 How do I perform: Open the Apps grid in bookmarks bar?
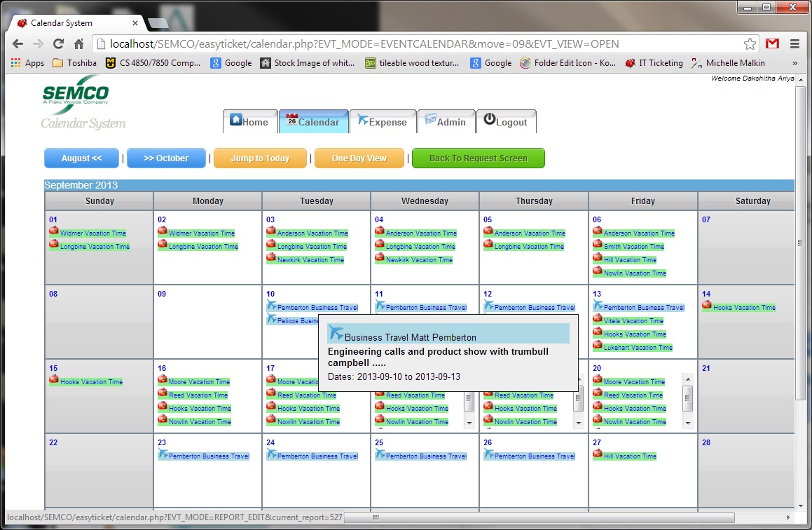click(x=28, y=63)
